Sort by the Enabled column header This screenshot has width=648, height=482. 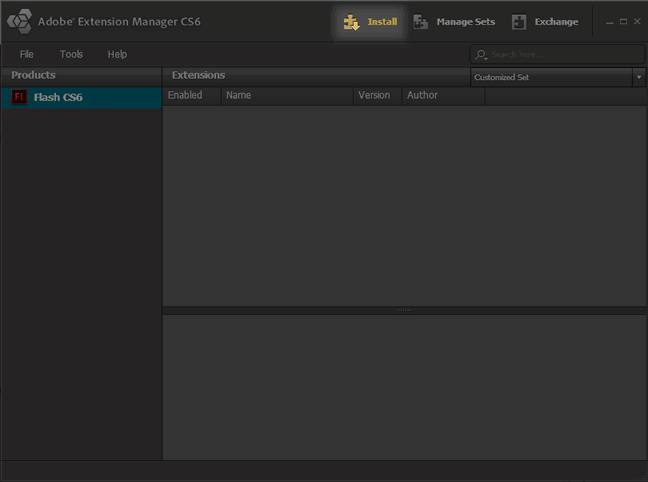coord(192,95)
